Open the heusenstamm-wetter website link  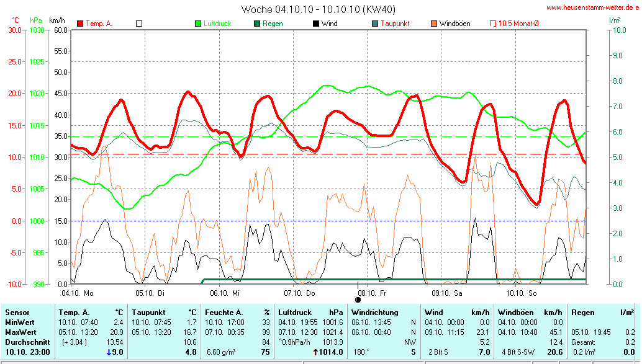pos(593,7)
